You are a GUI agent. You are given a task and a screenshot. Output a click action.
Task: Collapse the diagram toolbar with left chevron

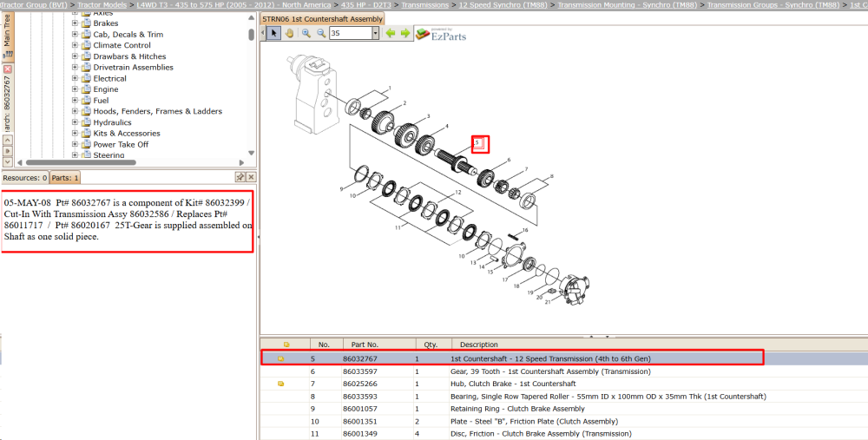(263, 33)
